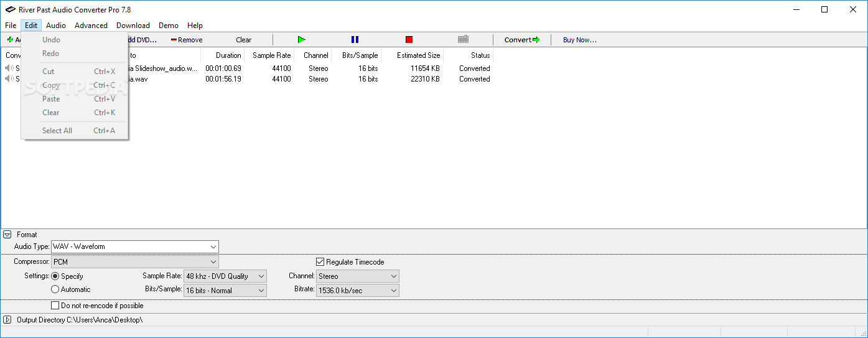Click Converted status of the second row
The image size is (868, 338).
point(475,79)
